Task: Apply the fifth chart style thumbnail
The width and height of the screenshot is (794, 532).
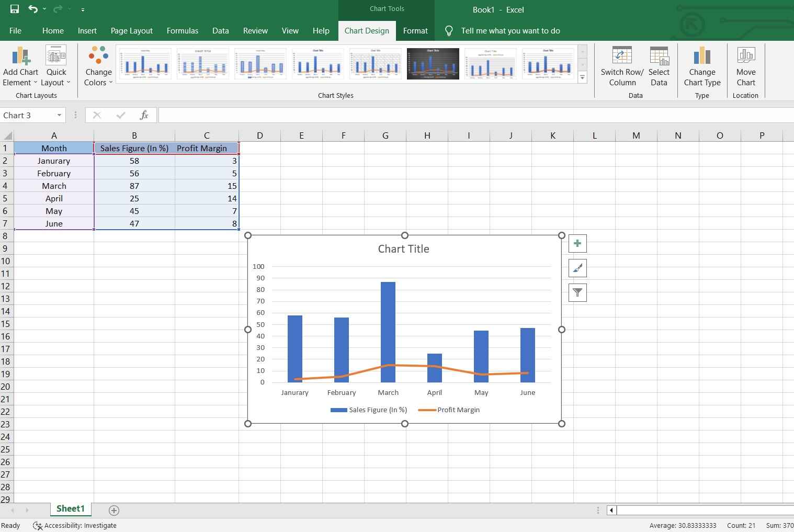Action: coord(376,64)
